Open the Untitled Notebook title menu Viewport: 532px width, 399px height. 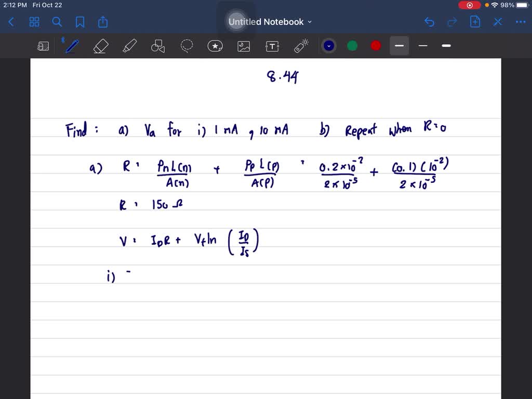click(x=269, y=22)
